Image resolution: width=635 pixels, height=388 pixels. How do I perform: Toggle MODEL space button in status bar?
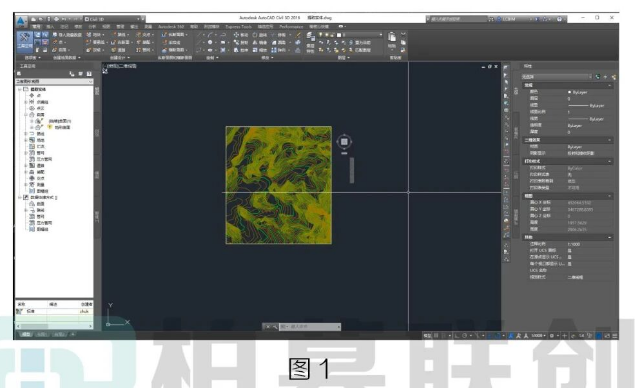(427, 336)
